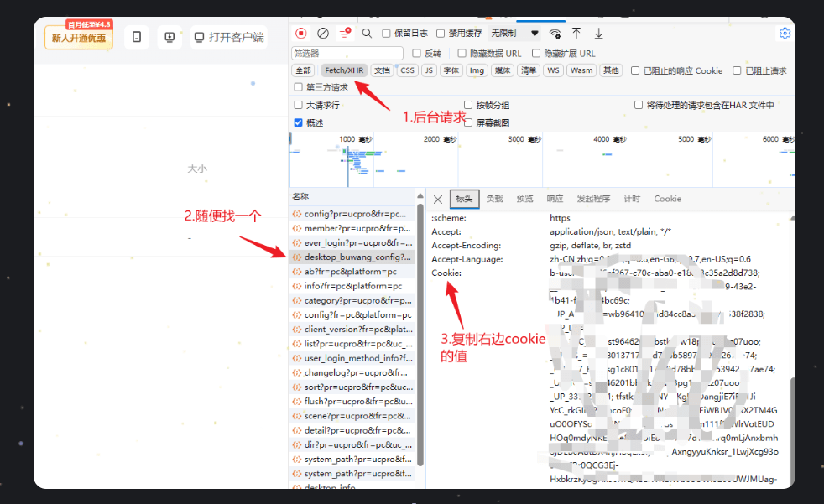This screenshot has width=824, height=504.
Task: Click the export HAR download arrow
Action: pos(599,34)
